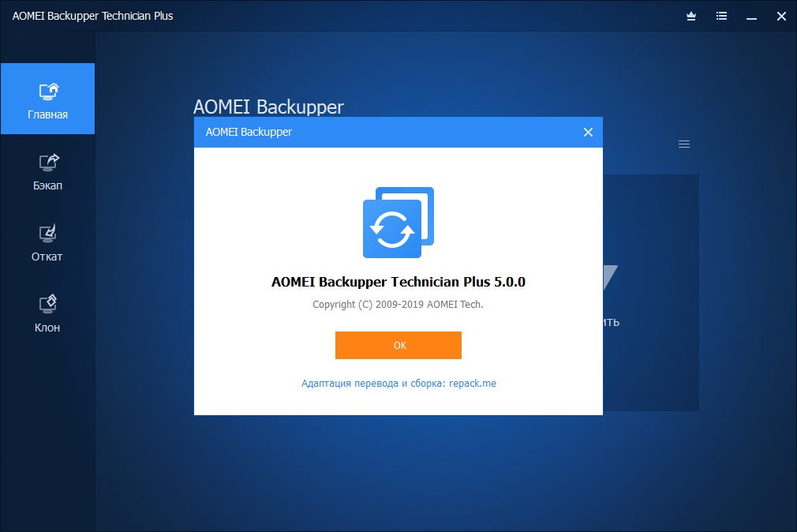Viewport: 797px width, 532px height.
Task: Switch to the Главная tab label
Action: [x=48, y=114]
